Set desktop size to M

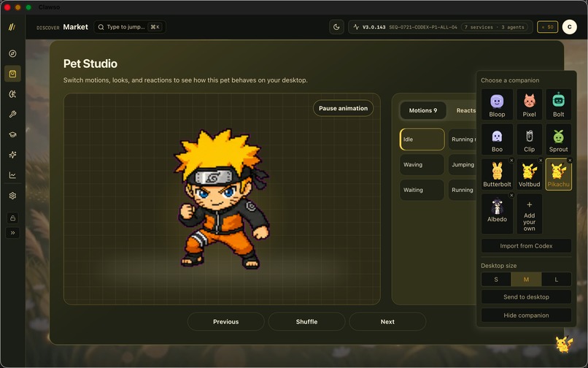point(526,280)
